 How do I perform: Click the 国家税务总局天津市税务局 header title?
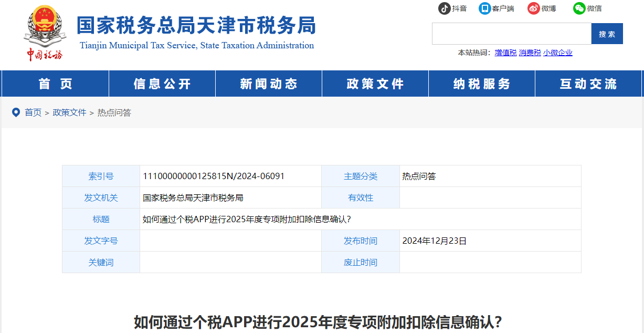click(x=196, y=25)
